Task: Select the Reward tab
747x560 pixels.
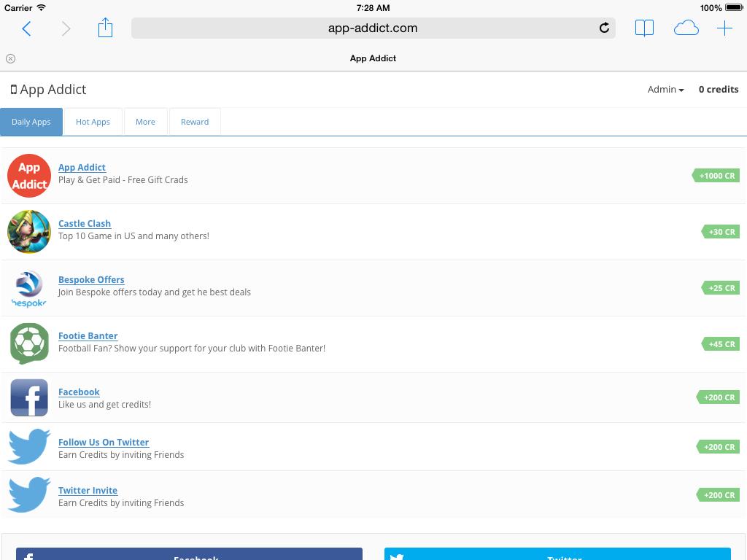Action: pos(195,122)
